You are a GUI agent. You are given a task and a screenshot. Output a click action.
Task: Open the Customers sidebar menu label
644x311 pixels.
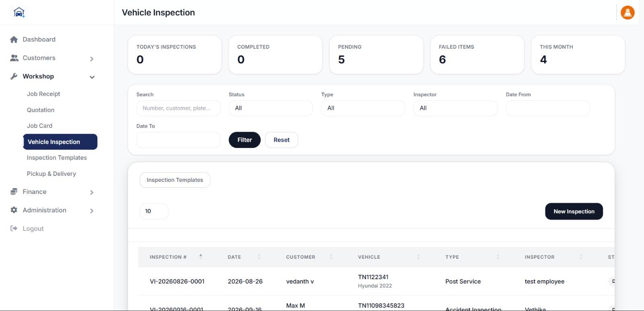[x=39, y=58]
